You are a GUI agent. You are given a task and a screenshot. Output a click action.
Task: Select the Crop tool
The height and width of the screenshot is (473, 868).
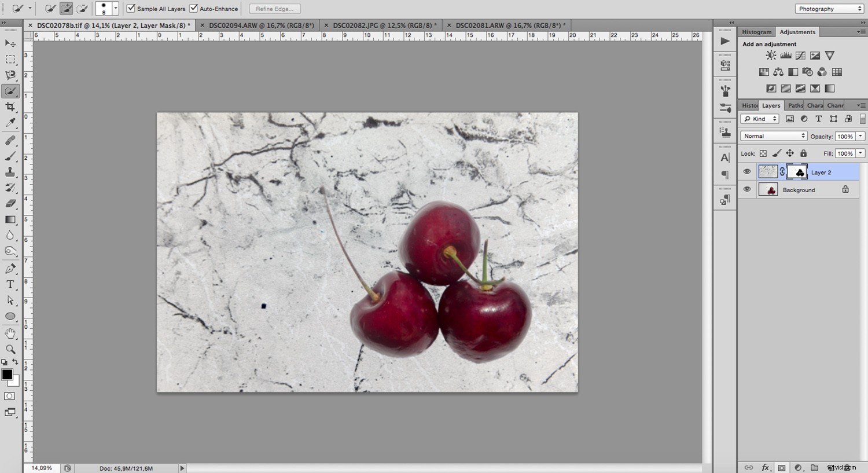pyautogui.click(x=10, y=107)
